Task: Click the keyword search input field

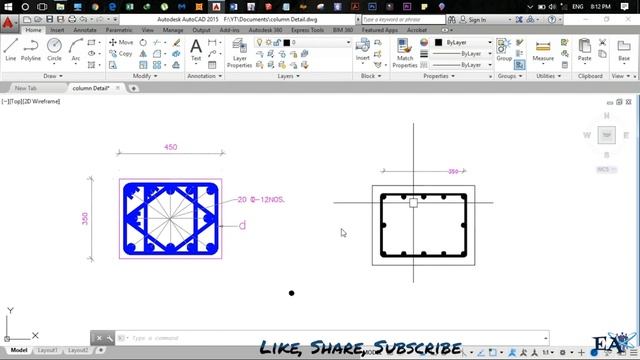Action: 403,19
